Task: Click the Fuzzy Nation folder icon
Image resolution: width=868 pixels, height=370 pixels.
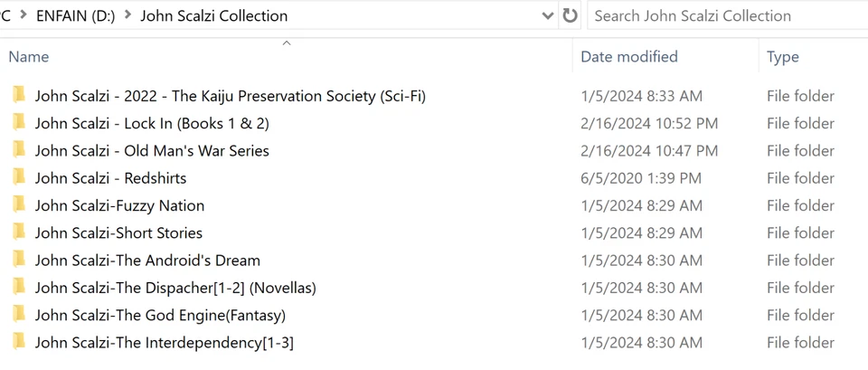Action: coord(19,205)
